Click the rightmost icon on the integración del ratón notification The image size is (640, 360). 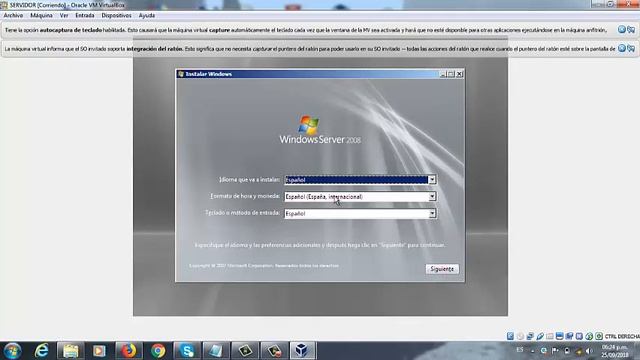[631, 48]
